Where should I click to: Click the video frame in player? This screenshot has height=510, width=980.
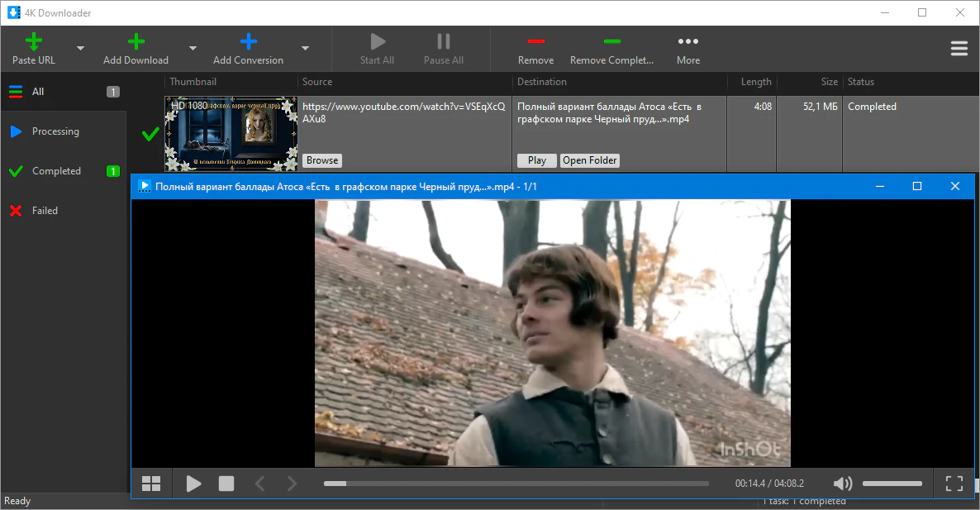(x=553, y=333)
